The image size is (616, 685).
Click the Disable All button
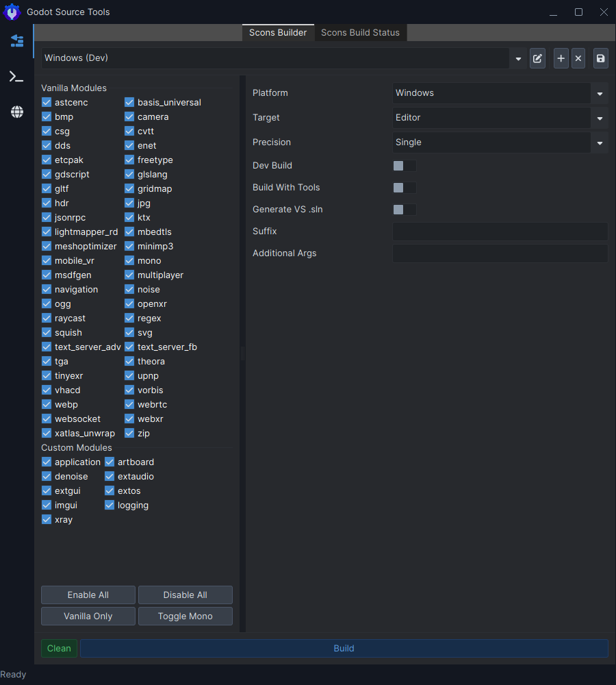coord(185,595)
